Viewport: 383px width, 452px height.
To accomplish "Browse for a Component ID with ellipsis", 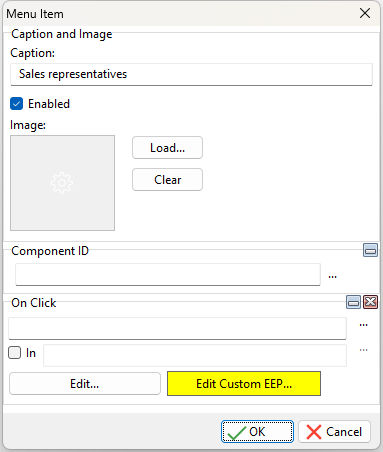I will (x=332, y=276).
